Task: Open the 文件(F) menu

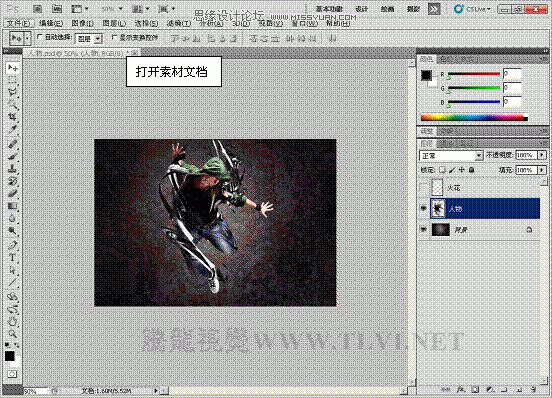Action: [x=18, y=24]
